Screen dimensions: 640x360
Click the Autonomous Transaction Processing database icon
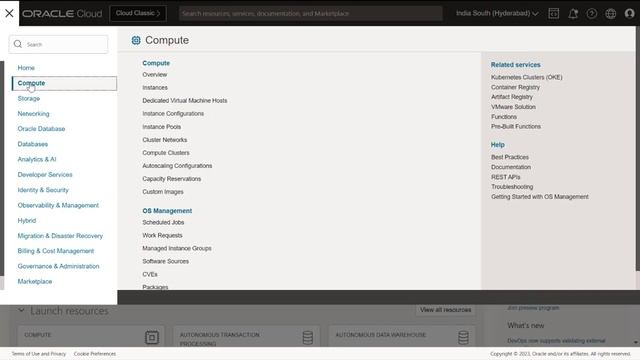pyautogui.click(x=308, y=337)
